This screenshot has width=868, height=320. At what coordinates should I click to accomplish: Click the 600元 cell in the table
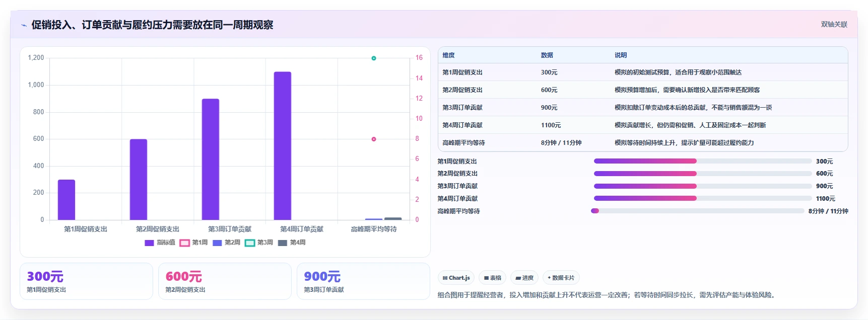(549, 90)
